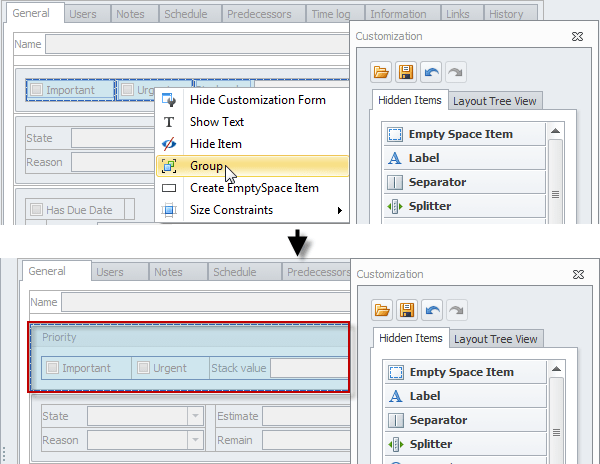Toggle the Has Due Date checkbox
The image size is (600, 464).
(x=37, y=210)
